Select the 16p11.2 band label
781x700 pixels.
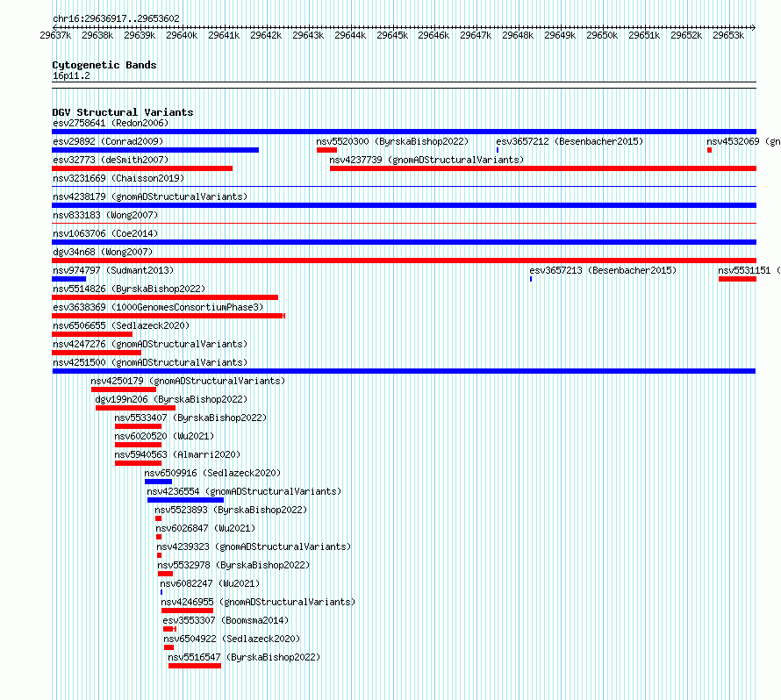(x=71, y=75)
